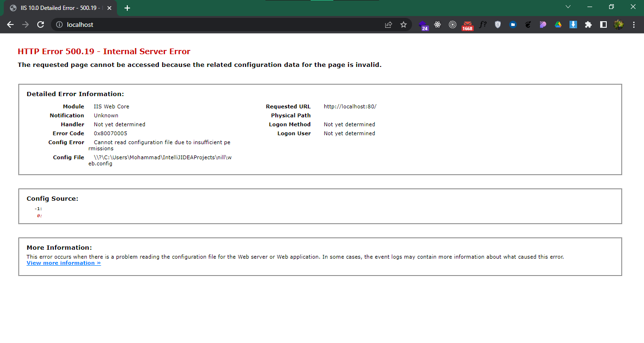This screenshot has height=343, width=644.
Task: Open the Extensions puzzle piece menu
Action: pyautogui.click(x=588, y=24)
